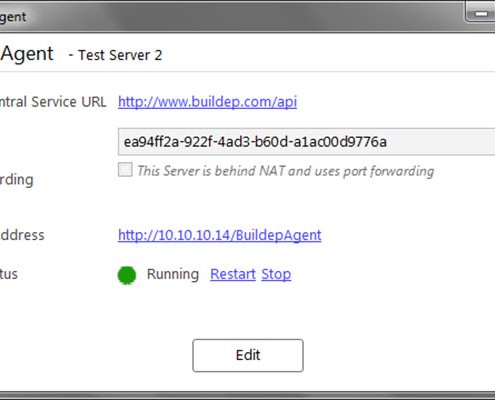This screenshot has width=495, height=400.
Task: Restart the agent service
Action: pyautogui.click(x=233, y=274)
